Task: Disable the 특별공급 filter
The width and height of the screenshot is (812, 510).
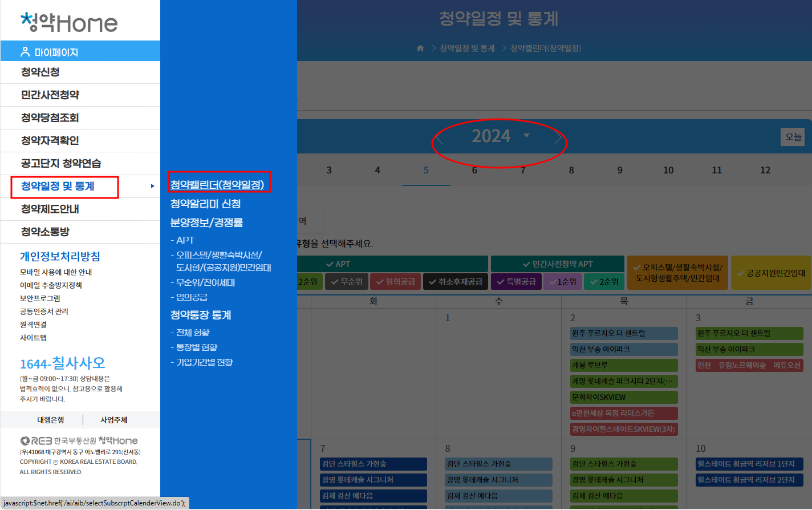Action: 516,281
